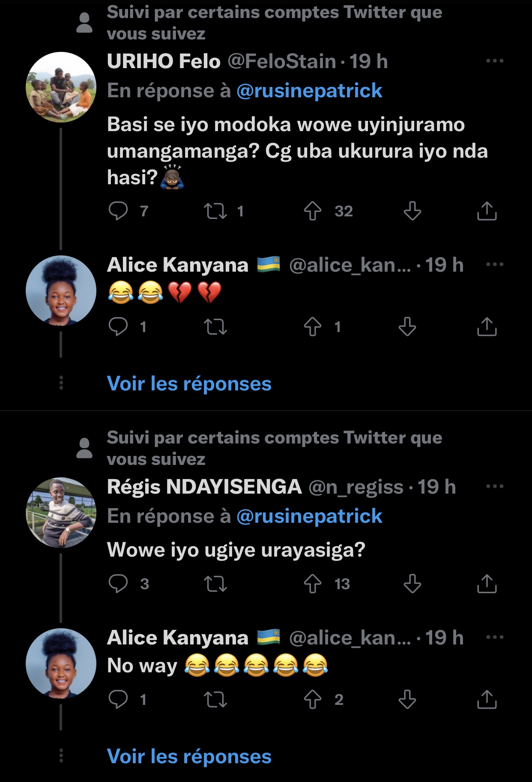This screenshot has height=782, width=532.
Task: Reply to Alice Kanyana's broken-heart emoji tweet
Action: pyautogui.click(x=118, y=327)
